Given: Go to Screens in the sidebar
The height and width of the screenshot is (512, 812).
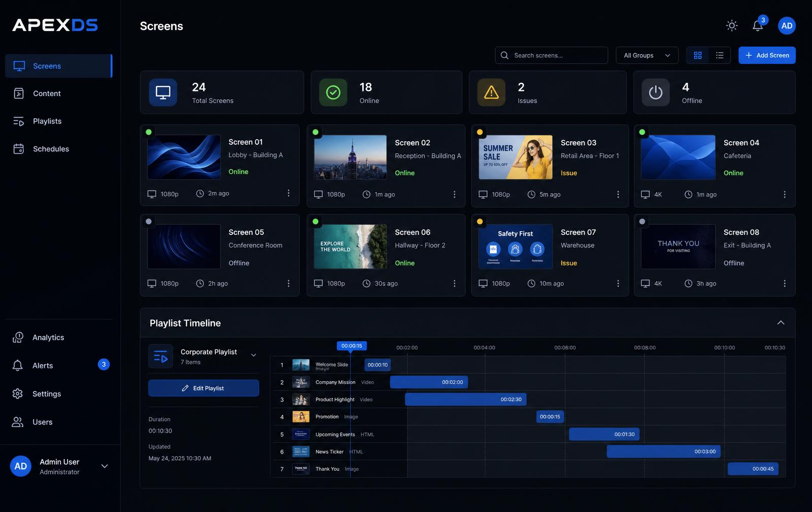Looking at the screenshot, I should (58, 66).
